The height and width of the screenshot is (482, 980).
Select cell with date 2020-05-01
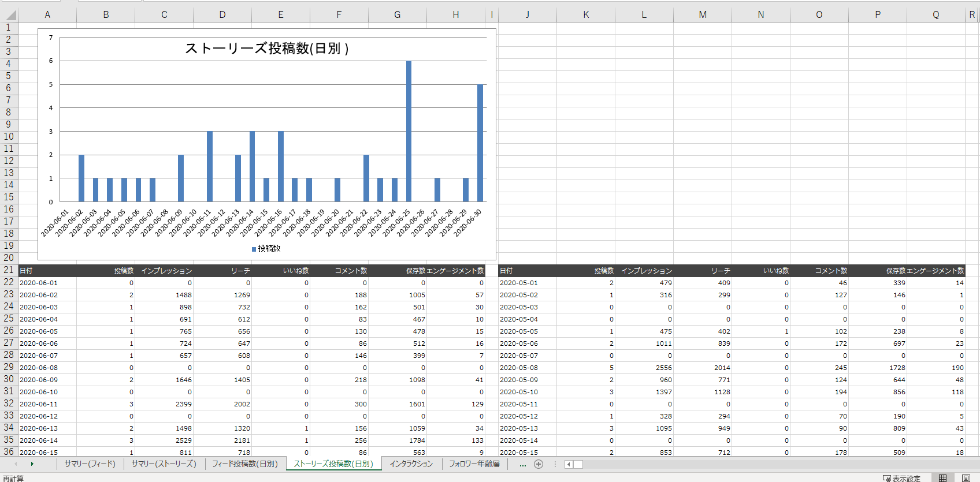[x=527, y=283]
